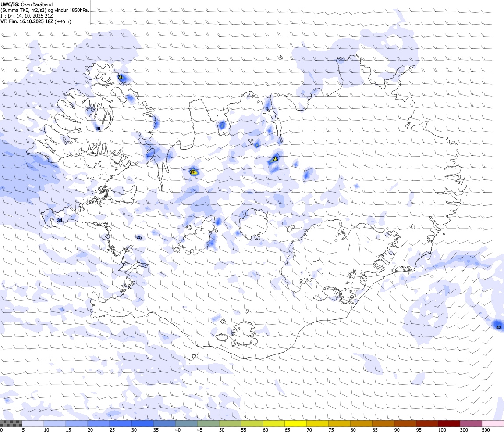
Task: Click the orange 80–85 legend swatch
Action: tap(361, 423)
